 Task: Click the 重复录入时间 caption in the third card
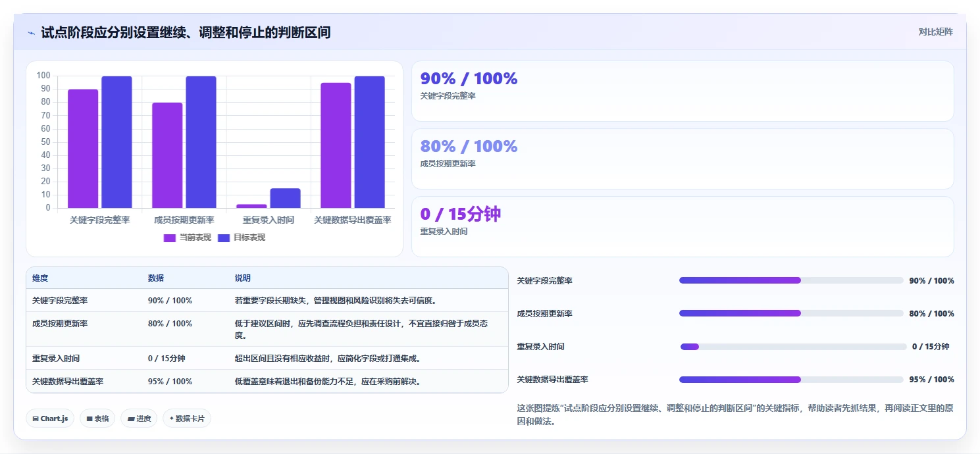pyautogui.click(x=444, y=232)
